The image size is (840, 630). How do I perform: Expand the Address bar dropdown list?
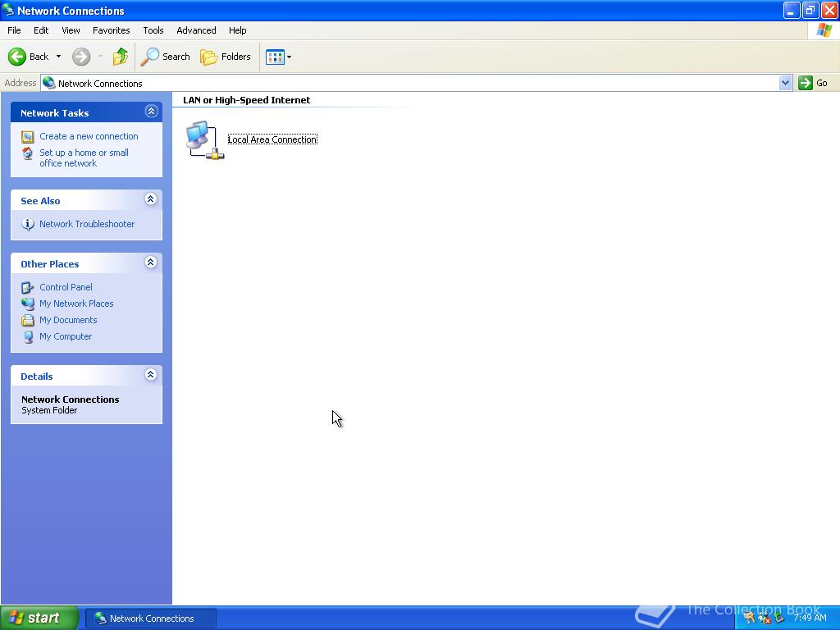point(785,83)
